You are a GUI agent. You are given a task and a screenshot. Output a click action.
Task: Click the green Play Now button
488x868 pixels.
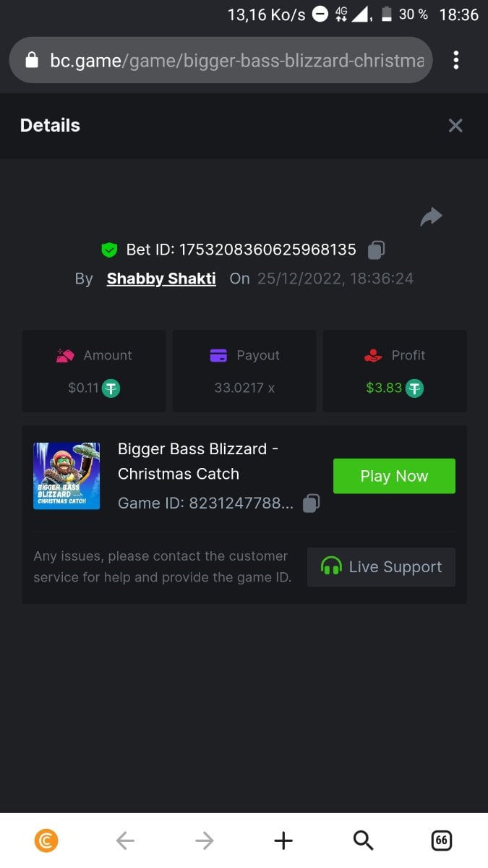(394, 476)
